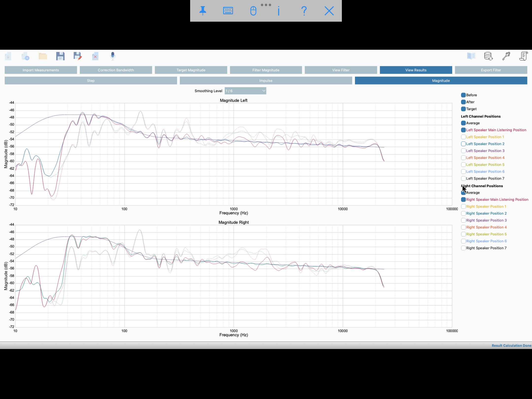Enable Left Speaker Position 6
The image size is (532, 399).
tap(463, 171)
